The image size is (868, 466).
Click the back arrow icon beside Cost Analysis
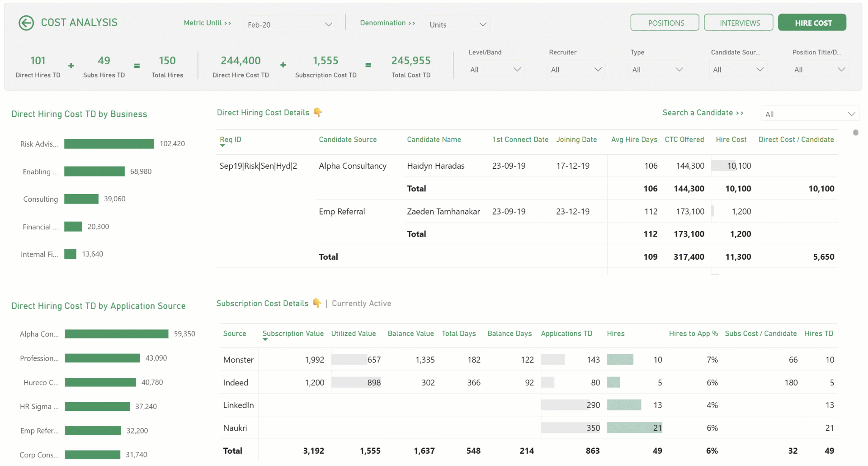tap(26, 23)
